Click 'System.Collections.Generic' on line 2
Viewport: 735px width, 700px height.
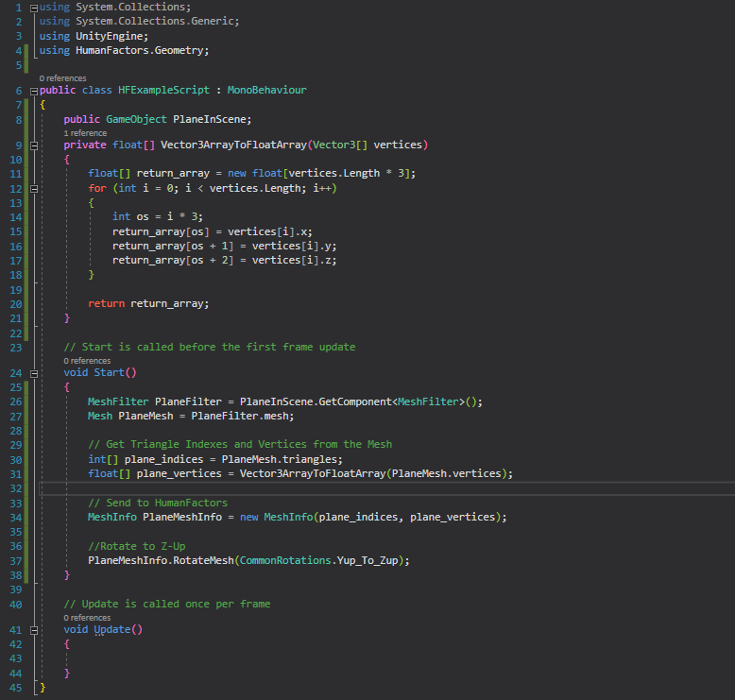155,21
